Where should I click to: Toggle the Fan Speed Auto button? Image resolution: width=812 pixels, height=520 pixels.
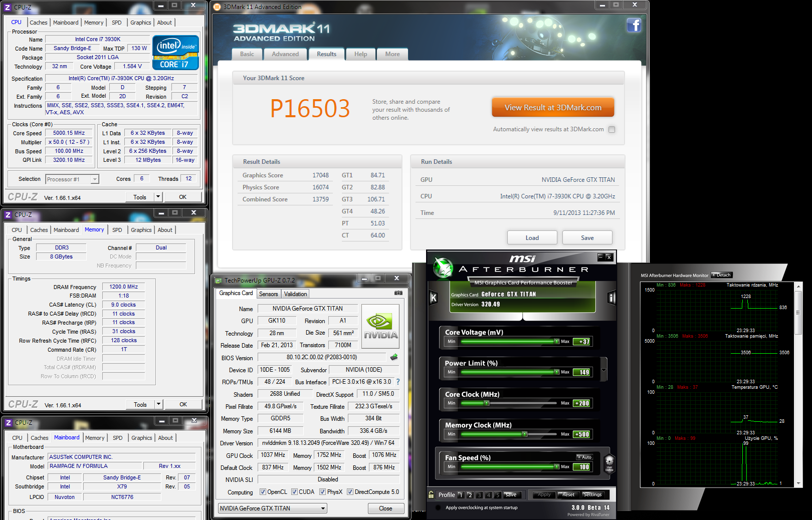(584, 457)
